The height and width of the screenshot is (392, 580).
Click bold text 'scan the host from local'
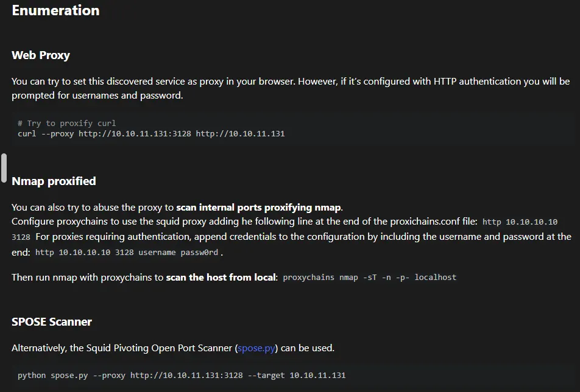coord(221,278)
